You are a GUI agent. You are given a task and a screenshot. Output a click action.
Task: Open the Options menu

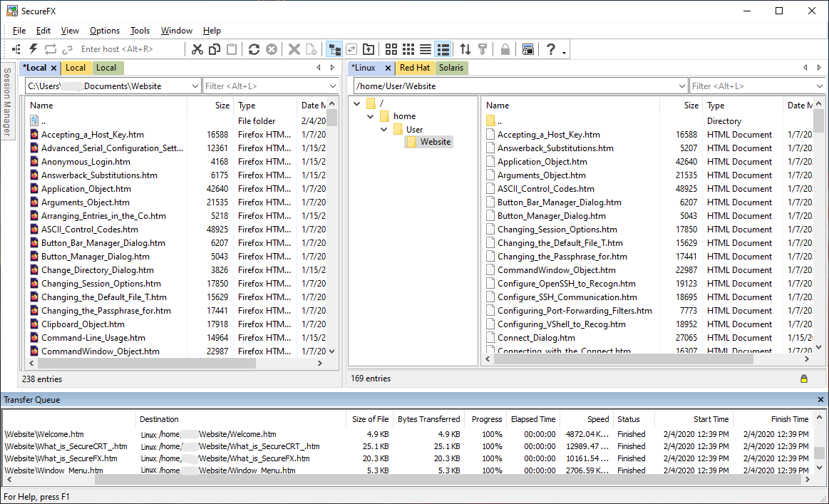105,31
